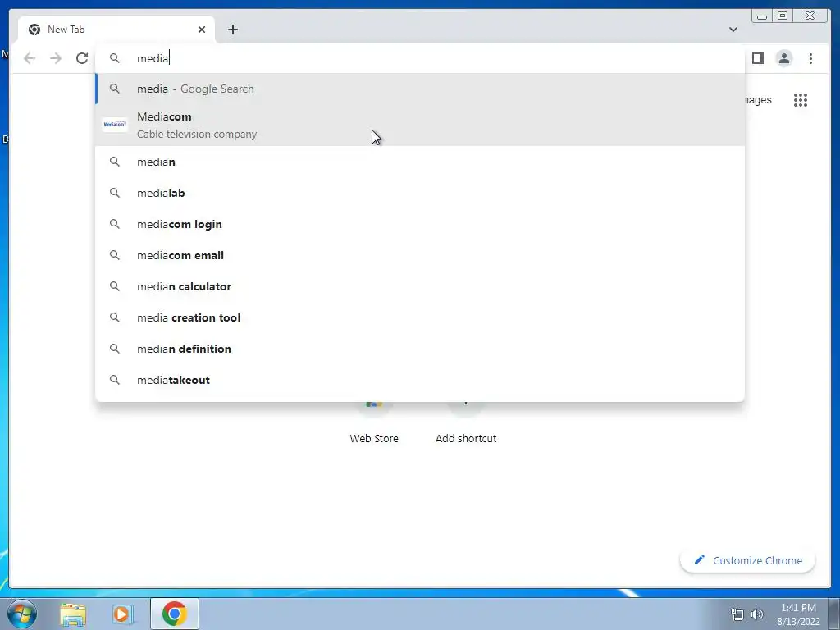Open the side panel icon
This screenshot has height=630, width=840.
pyautogui.click(x=757, y=58)
